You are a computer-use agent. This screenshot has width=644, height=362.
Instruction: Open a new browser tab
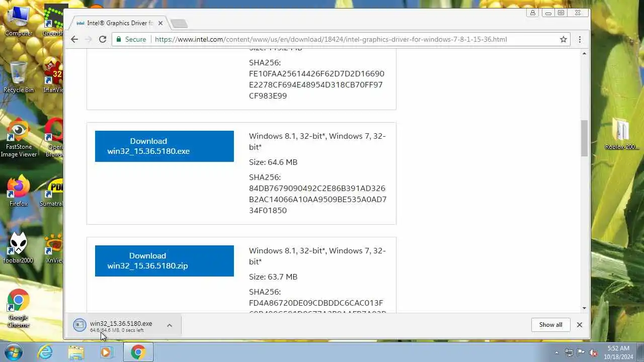[179, 23]
